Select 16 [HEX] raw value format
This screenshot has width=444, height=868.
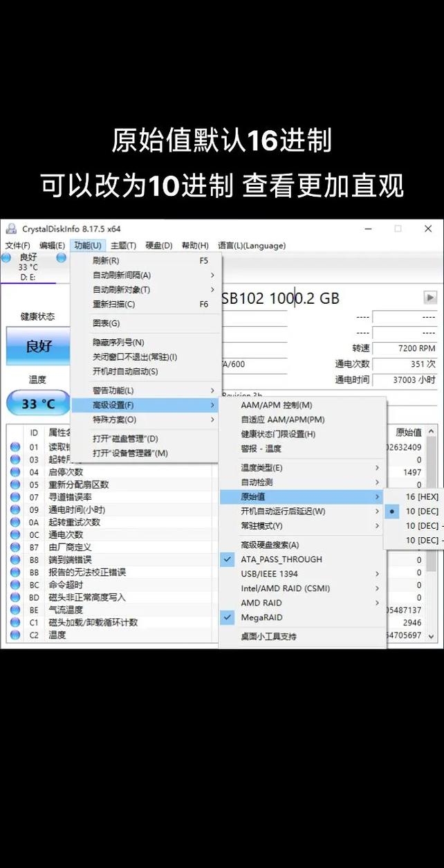click(414, 497)
